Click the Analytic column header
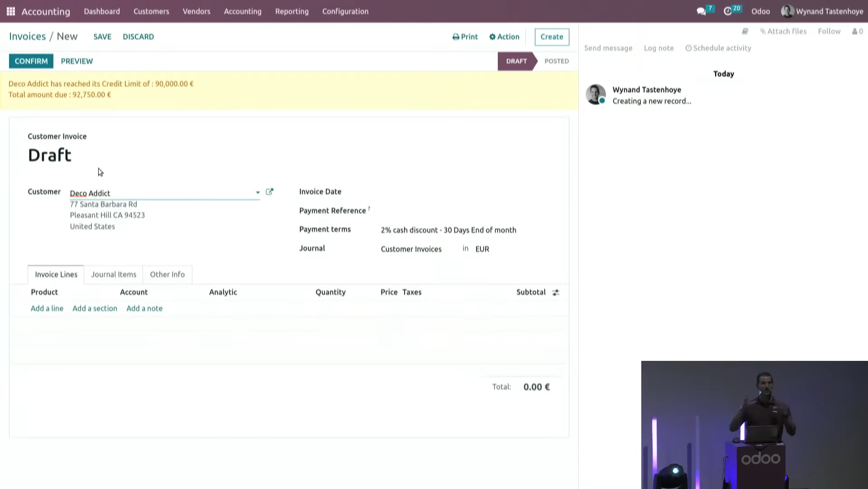This screenshot has height=489, width=868. [223, 292]
